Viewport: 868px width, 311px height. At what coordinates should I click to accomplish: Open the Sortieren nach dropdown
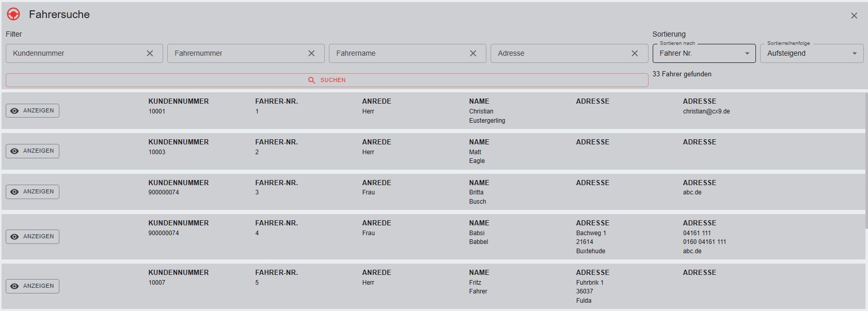(x=703, y=53)
